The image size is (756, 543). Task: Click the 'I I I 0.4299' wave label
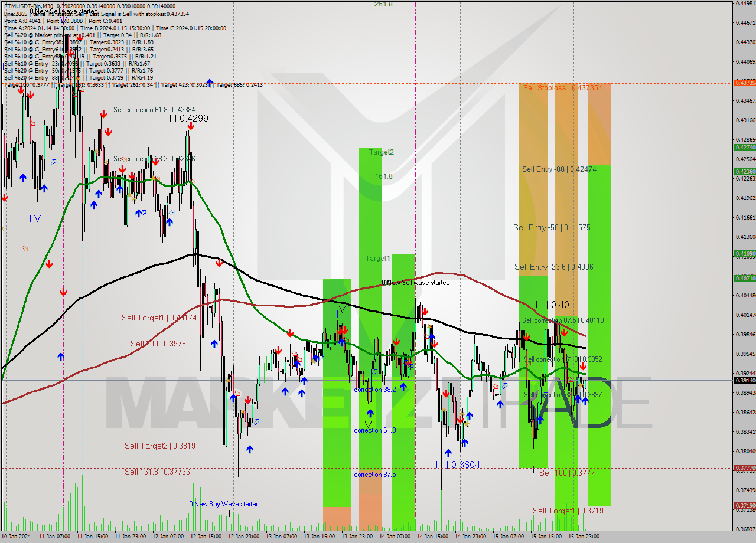click(186, 118)
